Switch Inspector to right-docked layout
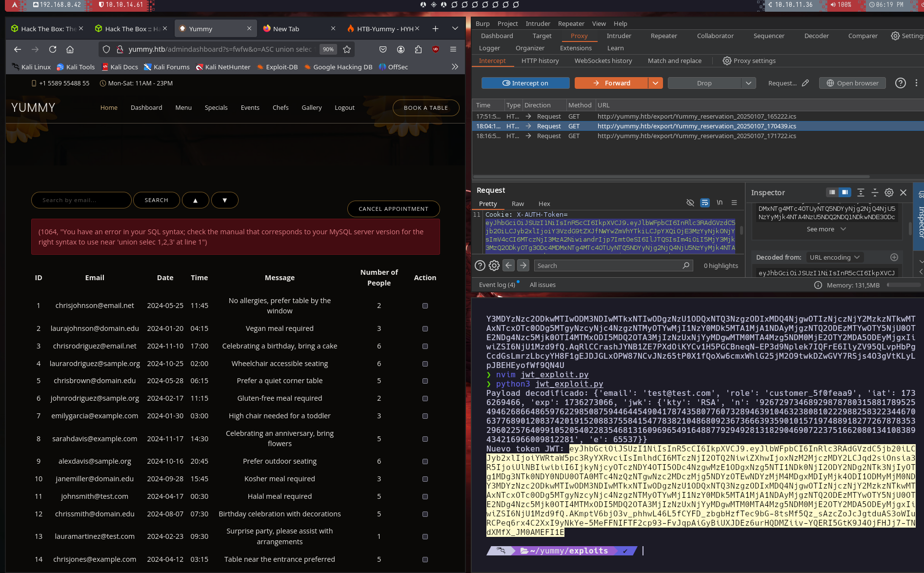Image resolution: width=924 pixels, height=573 pixels. (845, 192)
